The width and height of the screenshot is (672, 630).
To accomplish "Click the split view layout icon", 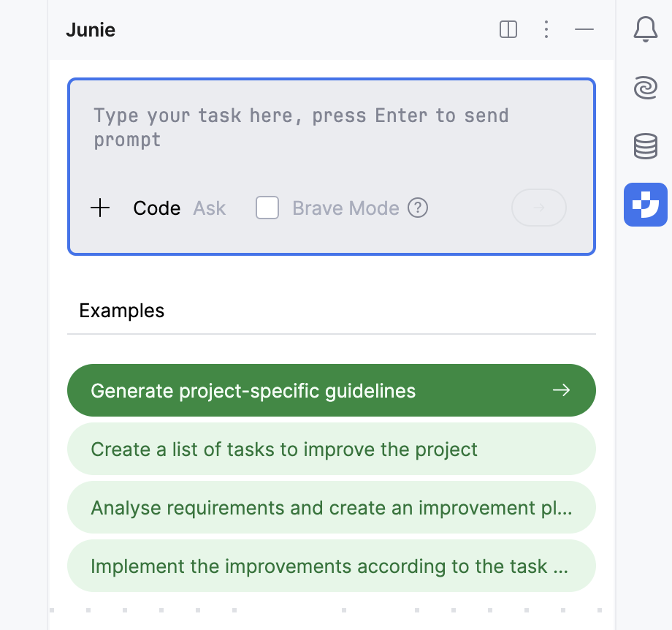I will click(508, 29).
